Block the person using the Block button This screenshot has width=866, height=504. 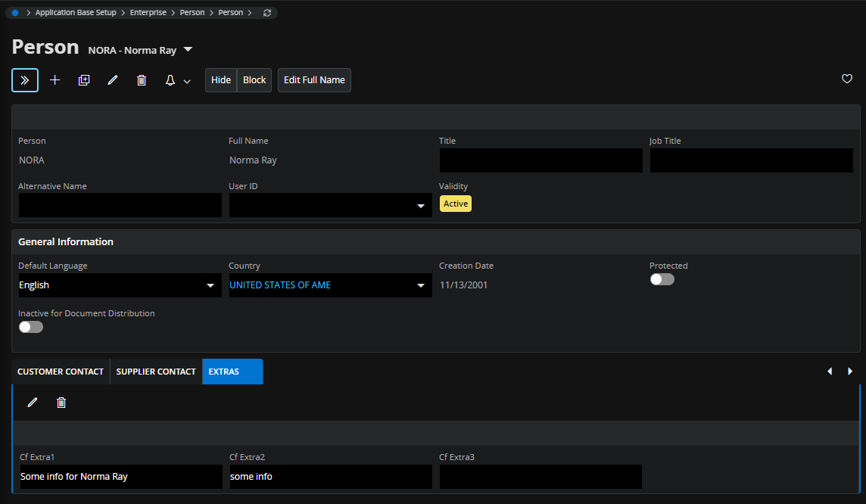click(x=254, y=79)
